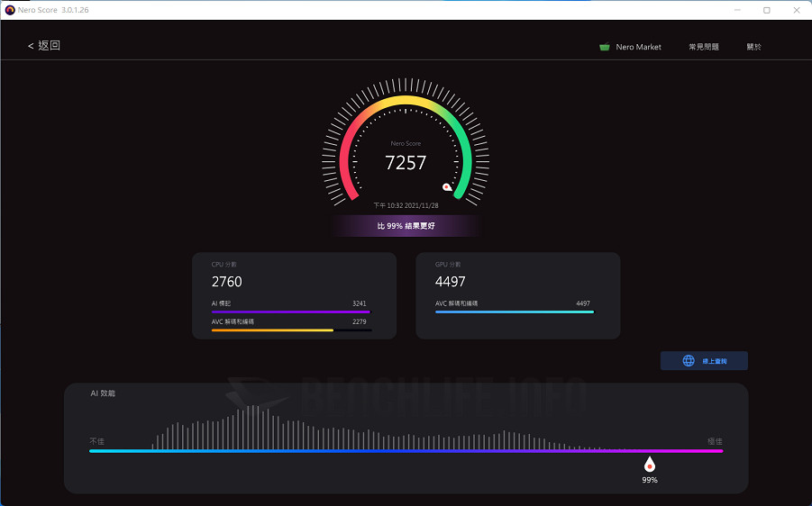Click the GPU AVC 解碼和編碼 blue bar

pos(514,312)
